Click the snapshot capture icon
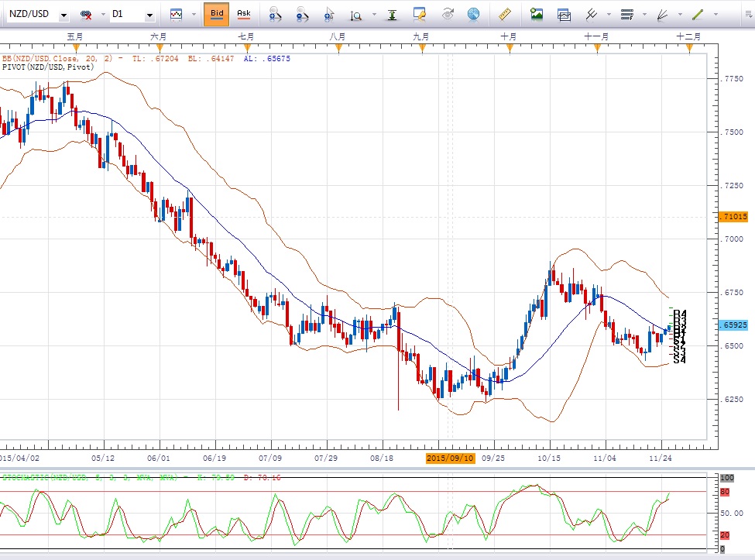 (565, 13)
